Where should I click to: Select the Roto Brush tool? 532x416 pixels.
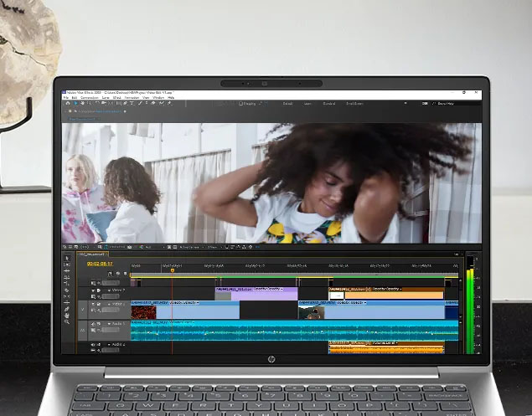(x=162, y=104)
